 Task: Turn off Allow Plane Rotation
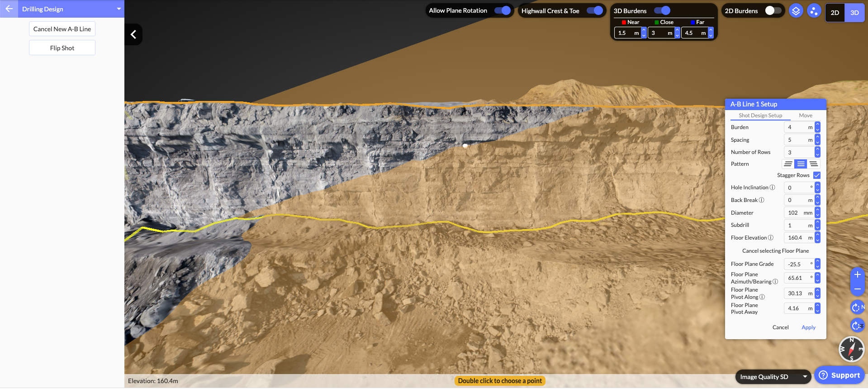(502, 10)
